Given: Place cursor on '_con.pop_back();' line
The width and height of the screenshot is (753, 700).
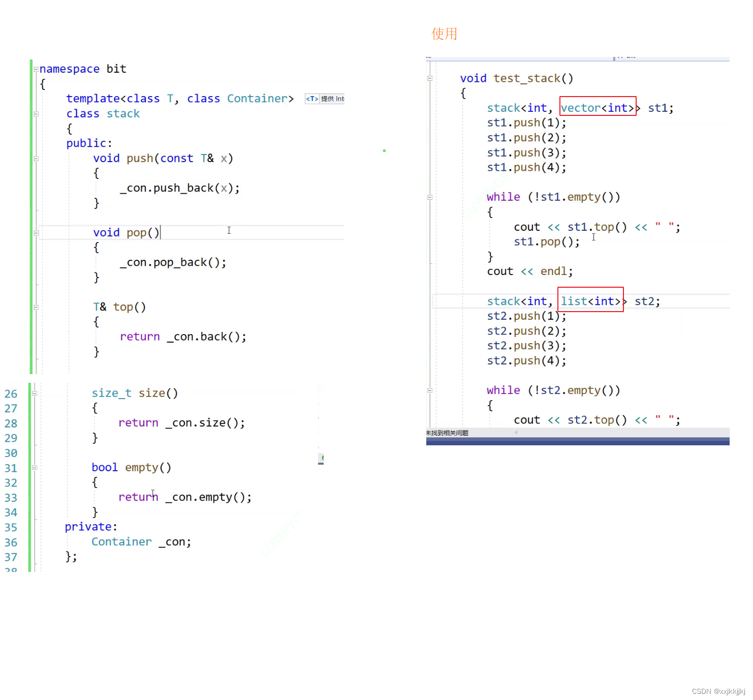Looking at the screenshot, I should 173,262.
